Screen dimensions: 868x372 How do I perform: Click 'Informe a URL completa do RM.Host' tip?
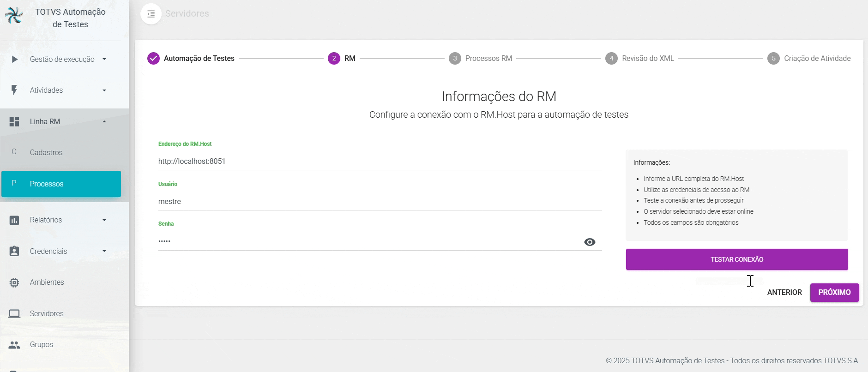pyautogui.click(x=693, y=179)
